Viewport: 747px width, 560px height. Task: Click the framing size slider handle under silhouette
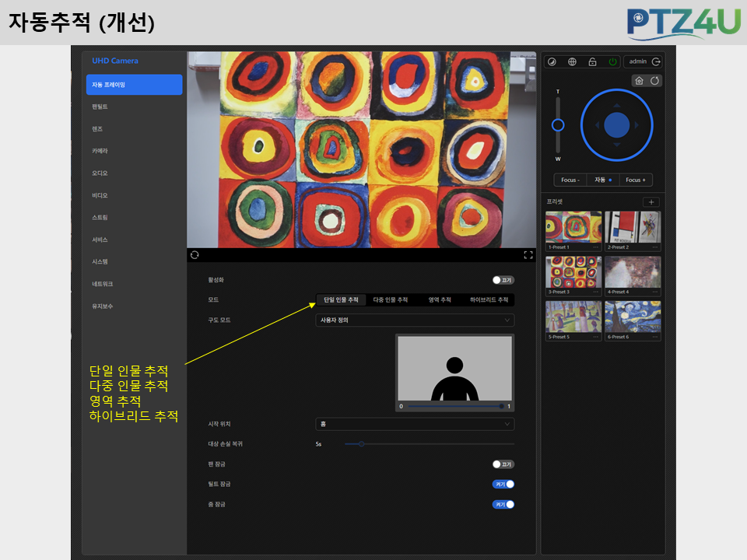click(x=501, y=406)
